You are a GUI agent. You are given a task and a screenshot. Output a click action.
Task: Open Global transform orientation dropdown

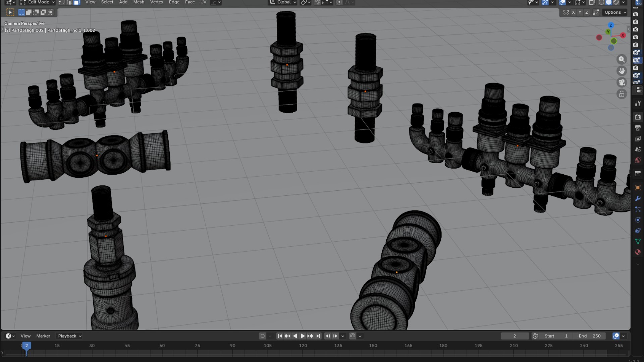click(x=283, y=2)
